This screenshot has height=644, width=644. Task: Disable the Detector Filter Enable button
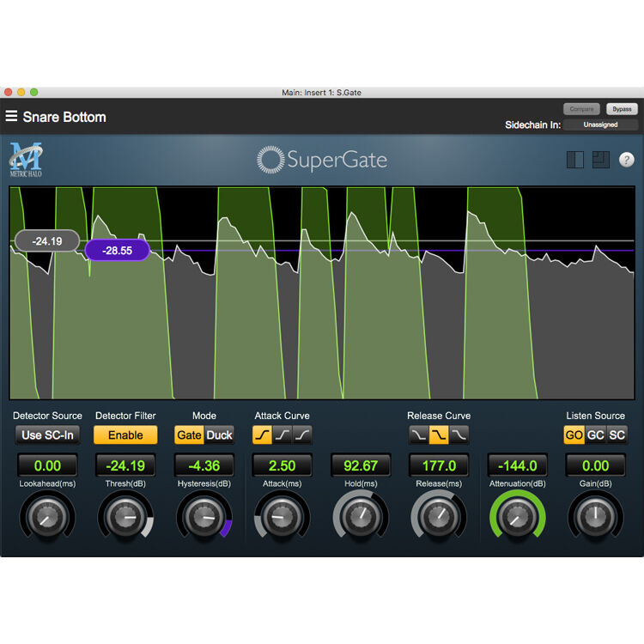125,435
